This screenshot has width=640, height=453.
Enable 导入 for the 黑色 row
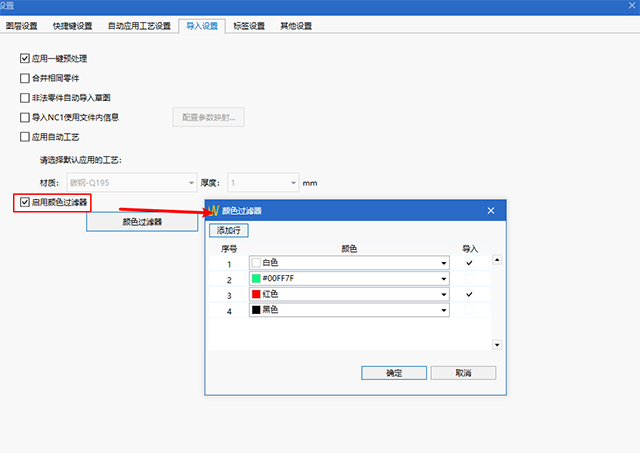[469, 311]
